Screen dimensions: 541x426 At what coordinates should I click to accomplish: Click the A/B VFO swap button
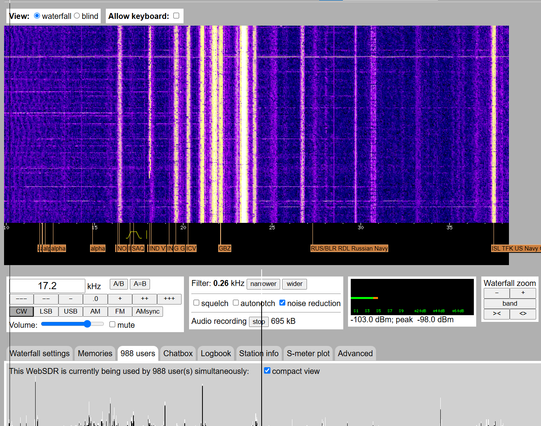(x=118, y=284)
